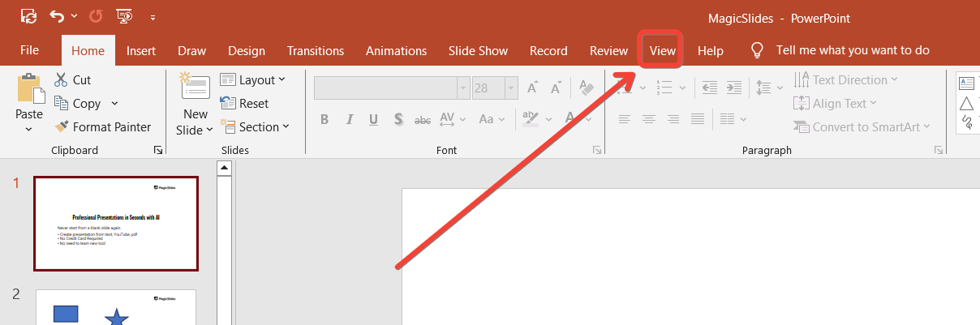980x325 pixels.
Task: Open character spacing options
Action: pyautogui.click(x=453, y=119)
